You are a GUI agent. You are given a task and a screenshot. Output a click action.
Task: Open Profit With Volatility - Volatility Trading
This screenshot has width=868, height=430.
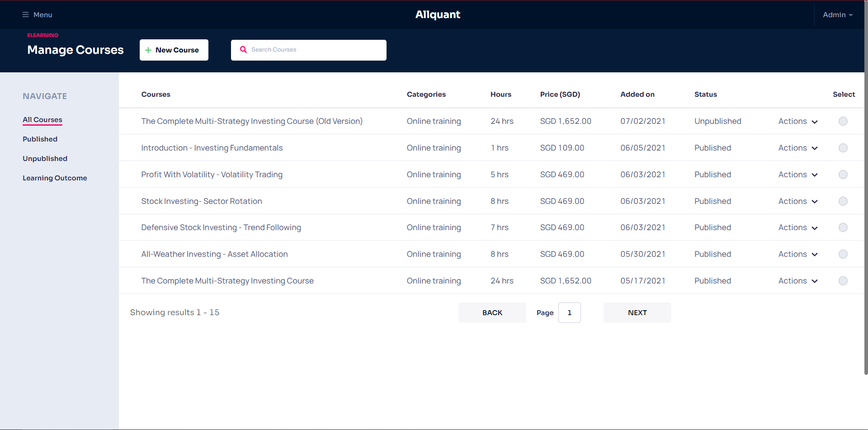212,175
